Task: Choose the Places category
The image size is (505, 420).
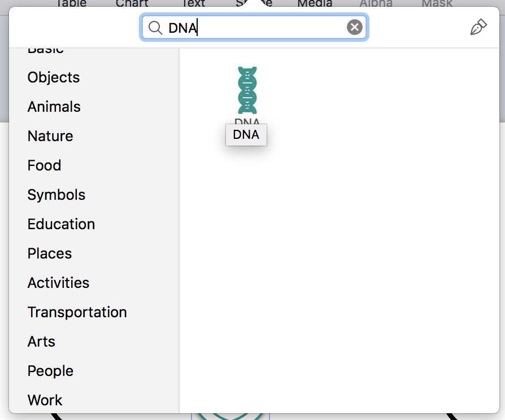Action: [x=50, y=253]
